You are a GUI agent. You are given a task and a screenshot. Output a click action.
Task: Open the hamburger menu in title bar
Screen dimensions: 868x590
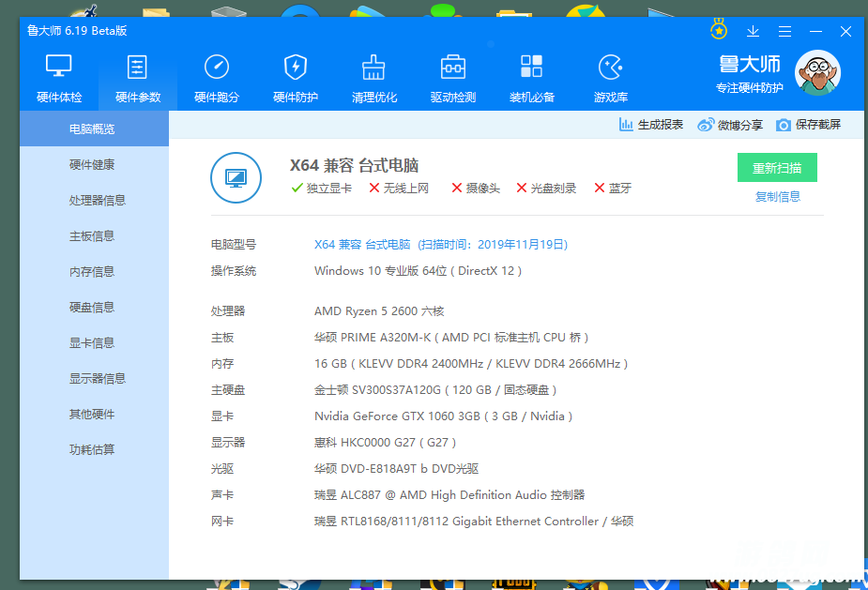[x=784, y=31]
